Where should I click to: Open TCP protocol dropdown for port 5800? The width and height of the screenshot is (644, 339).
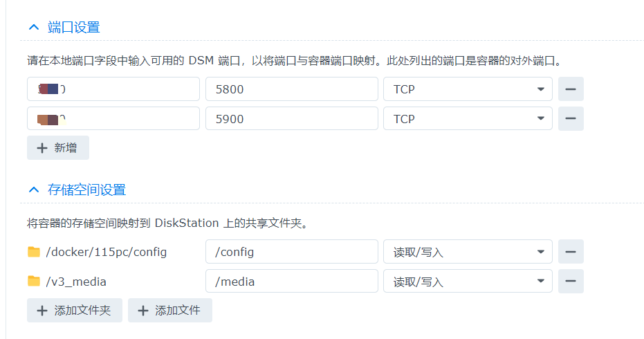click(x=468, y=89)
